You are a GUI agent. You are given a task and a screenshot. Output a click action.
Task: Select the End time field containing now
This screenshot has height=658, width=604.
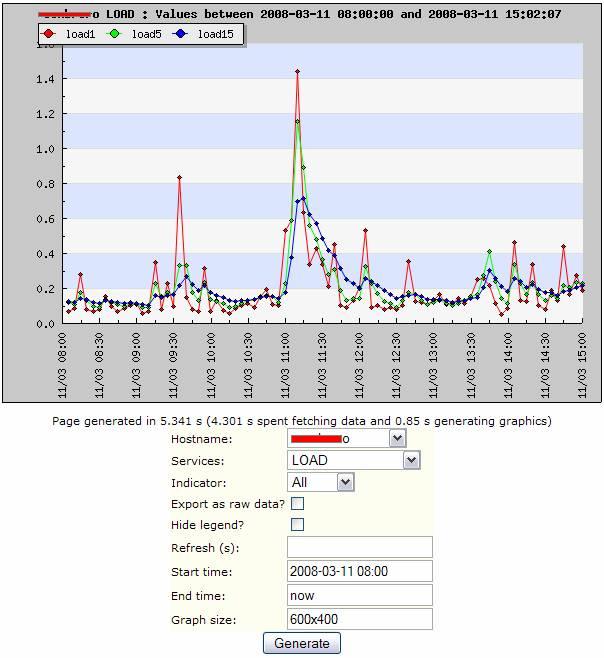pyautogui.click(x=360, y=595)
